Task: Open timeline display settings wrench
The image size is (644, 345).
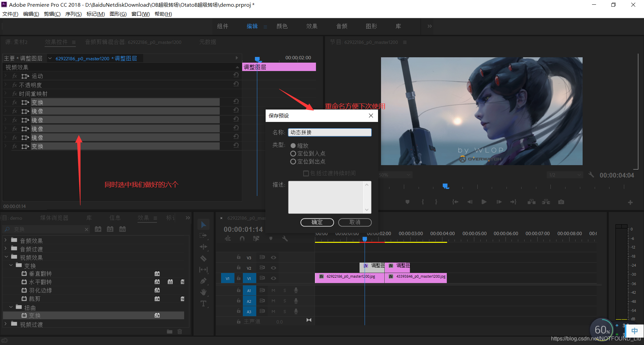Action: click(x=285, y=238)
